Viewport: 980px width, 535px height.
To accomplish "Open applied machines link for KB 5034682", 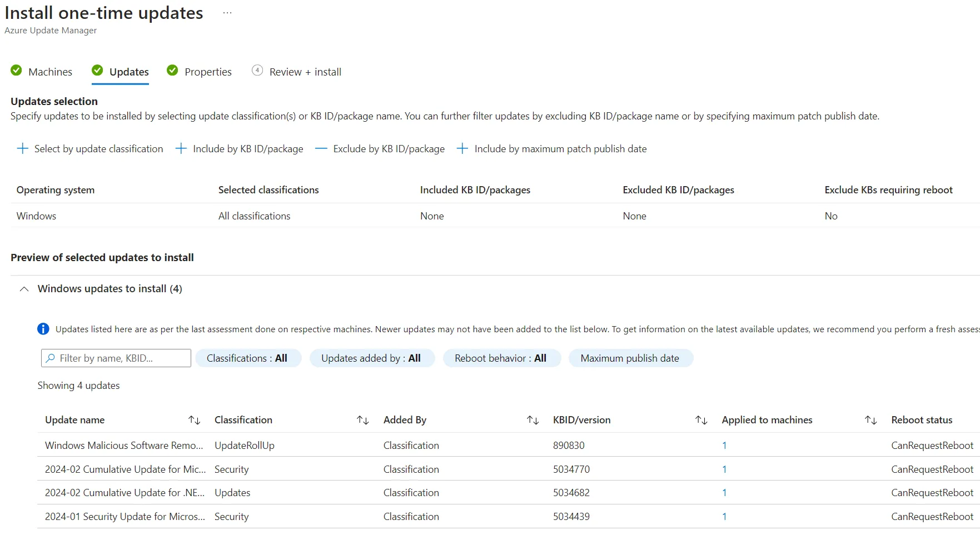I will click(x=724, y=493).
